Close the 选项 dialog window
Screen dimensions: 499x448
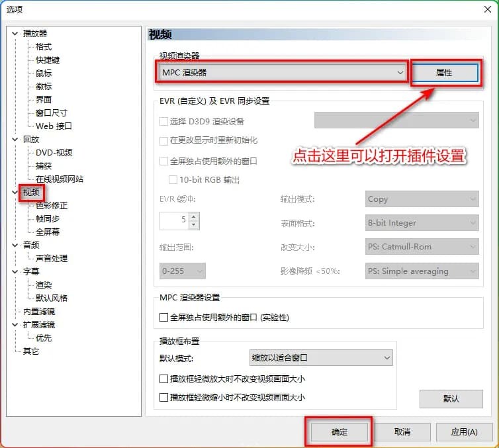click(486, 8)
